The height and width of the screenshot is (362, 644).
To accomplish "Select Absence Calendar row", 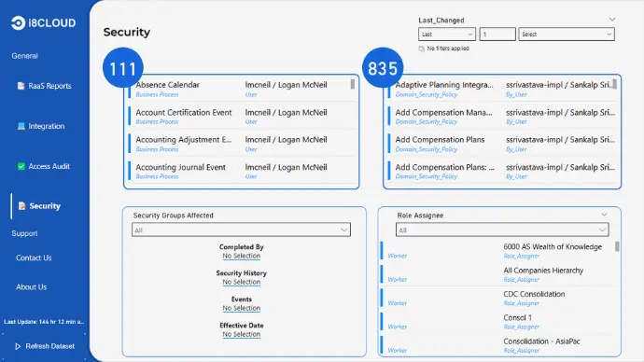I will click(242, 89).
